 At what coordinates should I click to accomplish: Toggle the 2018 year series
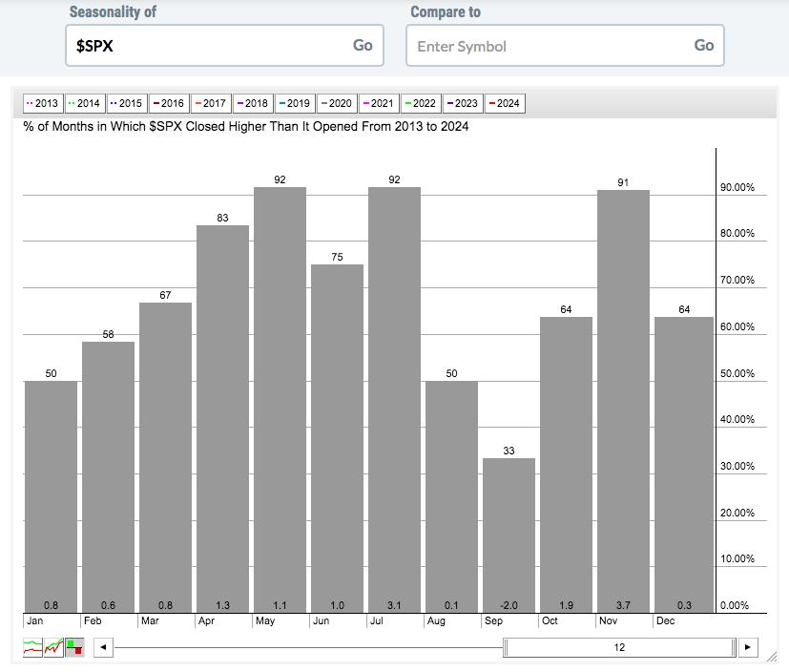click(252, 103)
